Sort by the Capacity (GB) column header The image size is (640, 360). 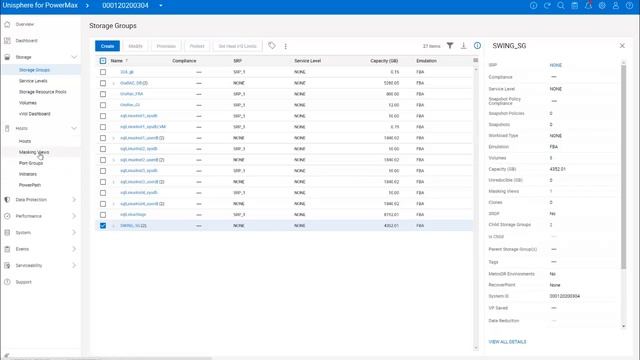click(x=384, y=61)
